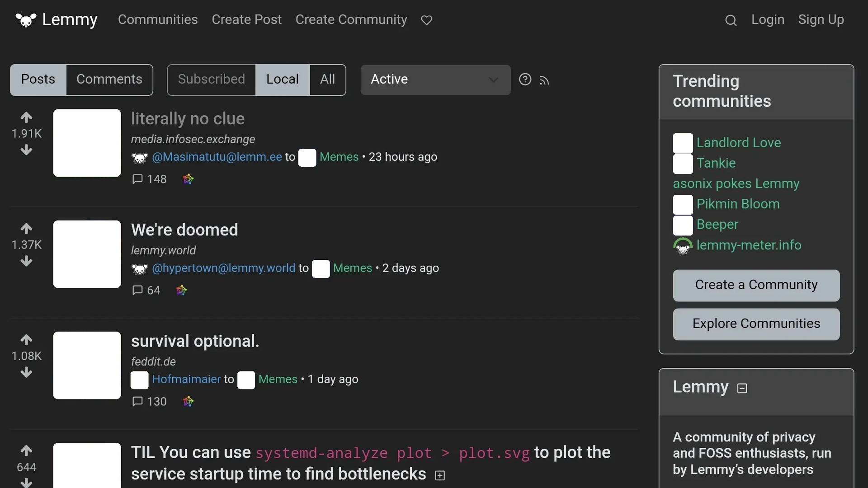Screen dimensions: 868x488
Task: Downvote the 'We're doomed' post
Action: click(x=26, y=261)
